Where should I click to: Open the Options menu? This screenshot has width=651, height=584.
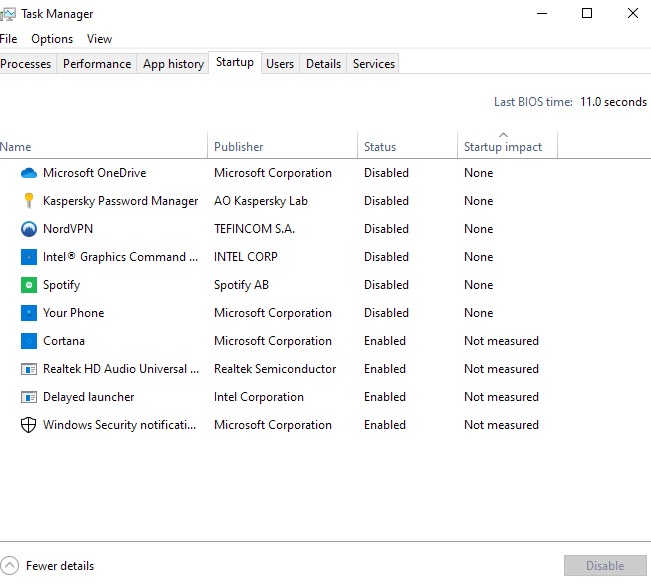[x=52, y=39]
